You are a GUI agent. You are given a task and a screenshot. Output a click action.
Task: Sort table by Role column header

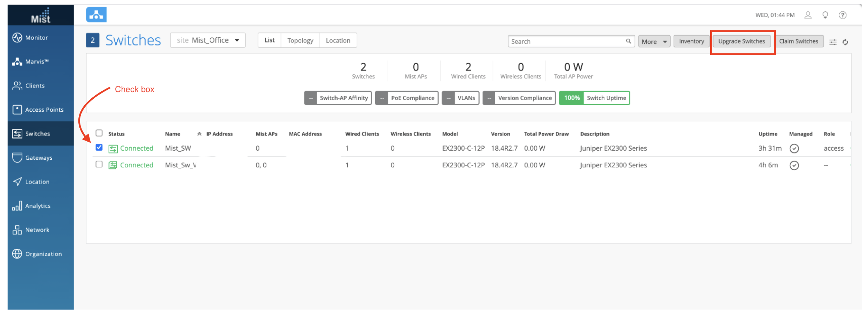829,134
